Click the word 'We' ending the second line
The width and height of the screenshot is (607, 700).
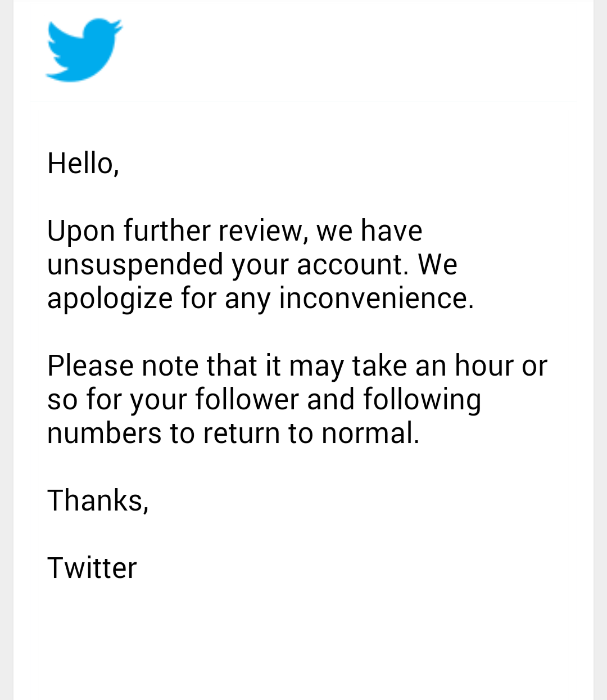[x=437, y=264]
